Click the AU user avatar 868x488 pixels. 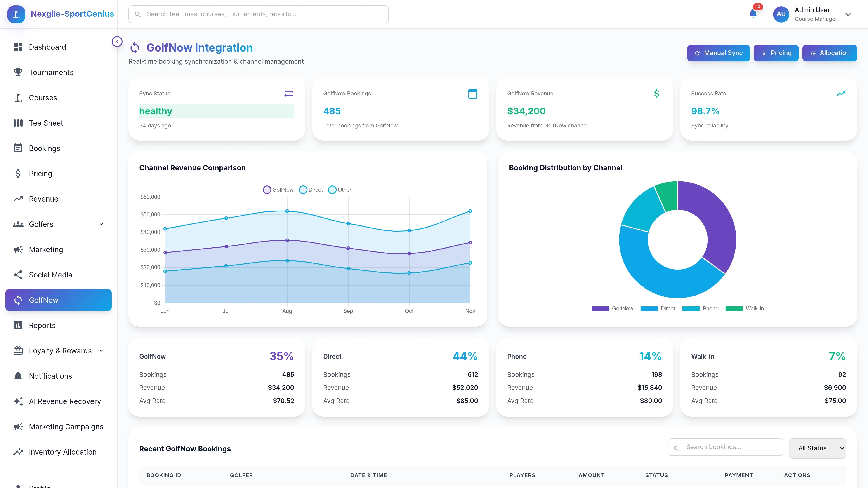[781, 14]
